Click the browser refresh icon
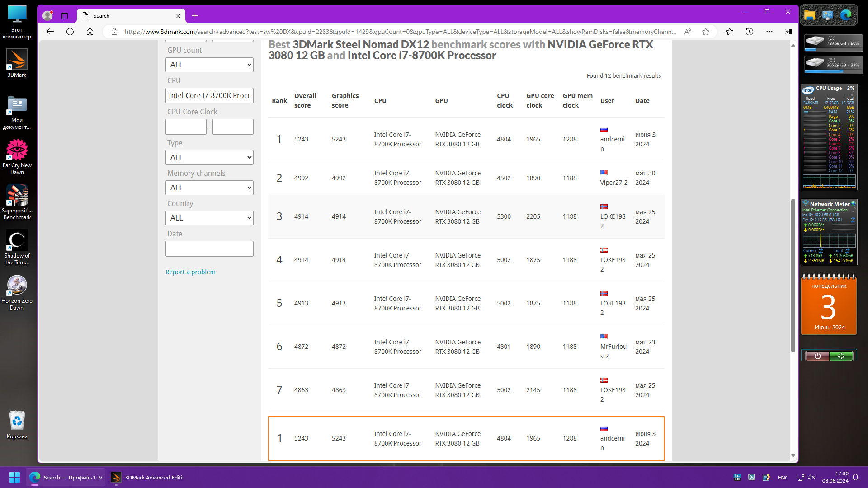The width and height of the screenshot is (868, 488). point(70,32)
